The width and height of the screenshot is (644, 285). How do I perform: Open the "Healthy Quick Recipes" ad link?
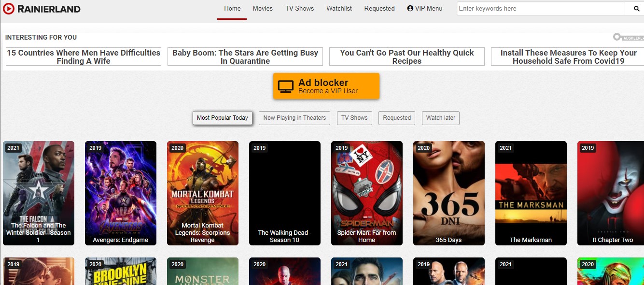(407, 57)
